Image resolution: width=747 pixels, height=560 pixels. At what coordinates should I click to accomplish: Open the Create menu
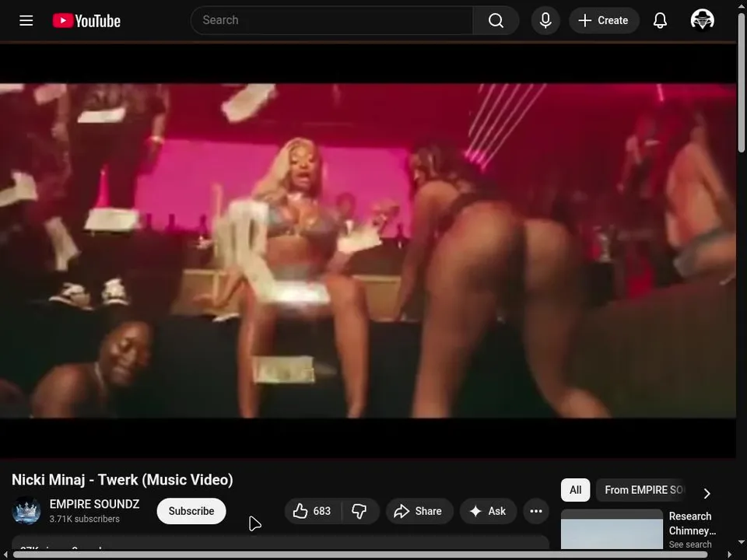604,20
